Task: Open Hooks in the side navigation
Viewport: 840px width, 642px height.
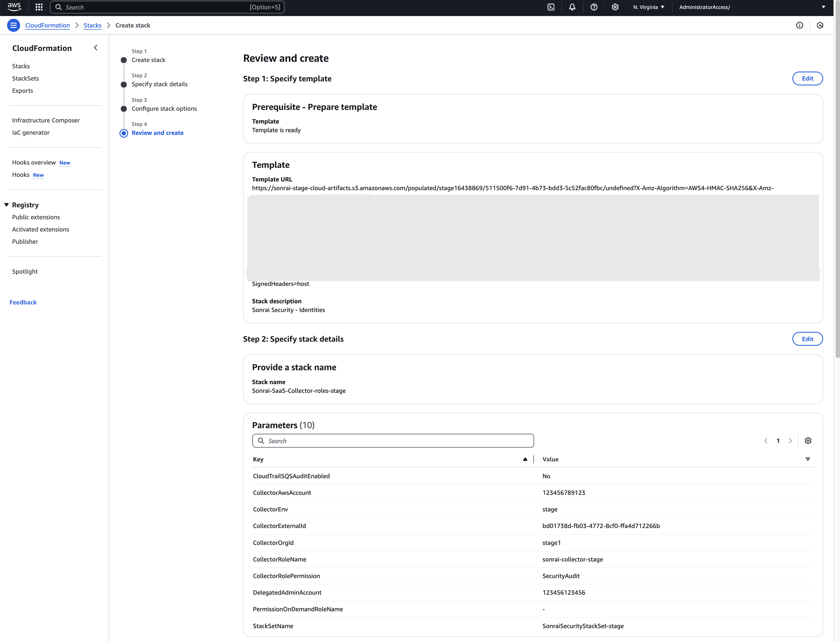Action: pos(21,175)
